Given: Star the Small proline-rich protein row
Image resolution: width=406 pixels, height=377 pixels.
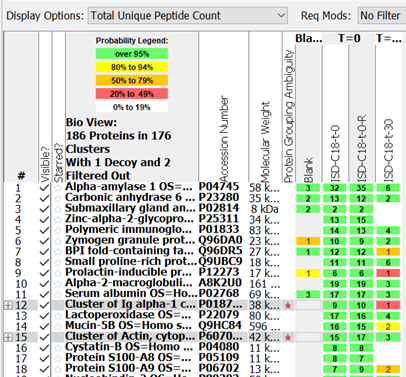Looking at the screenshot, I should [x=58, y=262].
